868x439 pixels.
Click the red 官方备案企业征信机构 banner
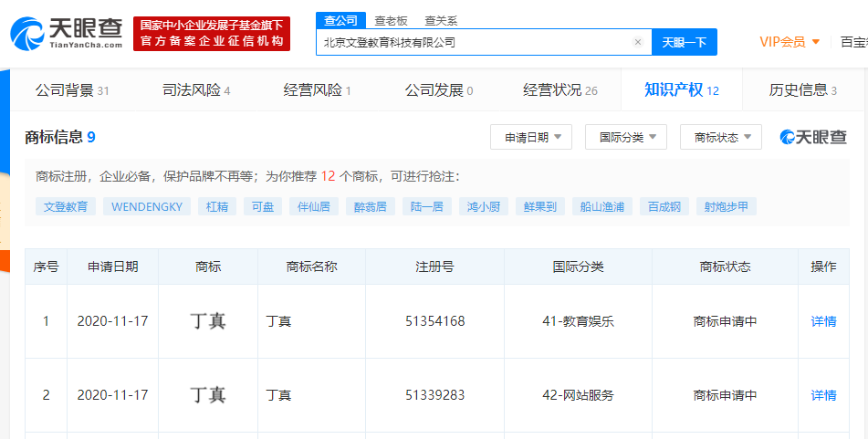212,34
